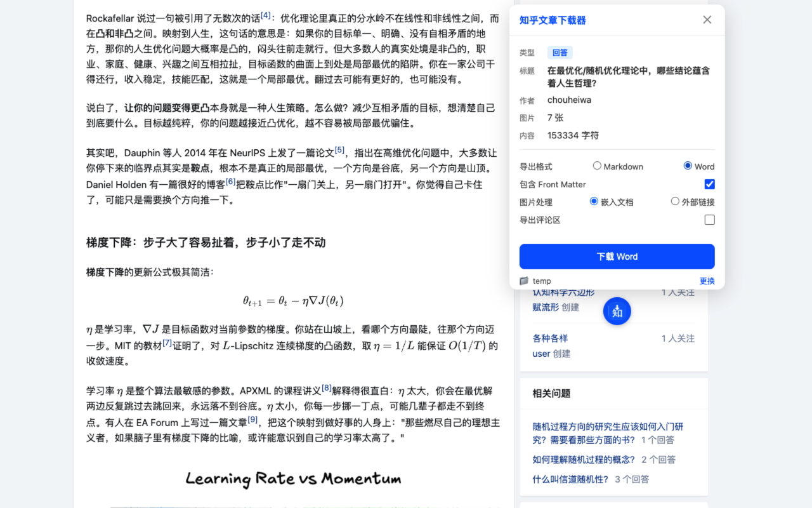Click 更换 to change the save folder
This screenshot has width=812, height=508.
[x=707, y=281]
